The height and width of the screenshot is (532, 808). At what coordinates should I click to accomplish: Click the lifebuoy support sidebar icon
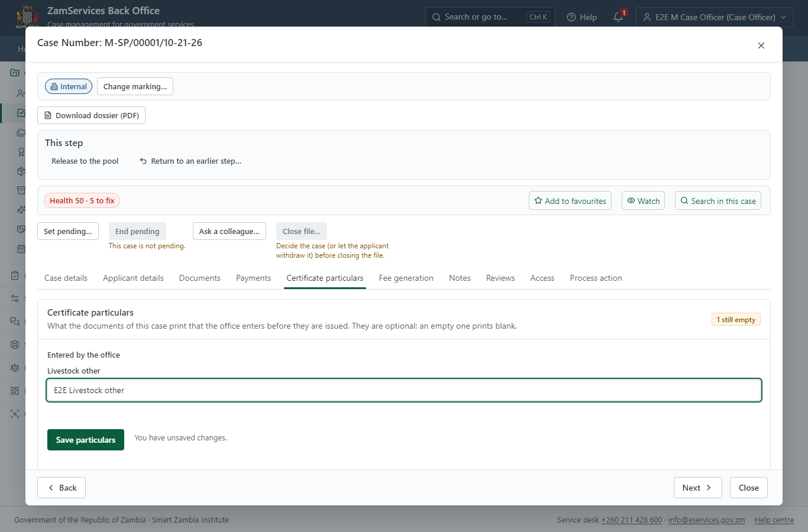15,345
